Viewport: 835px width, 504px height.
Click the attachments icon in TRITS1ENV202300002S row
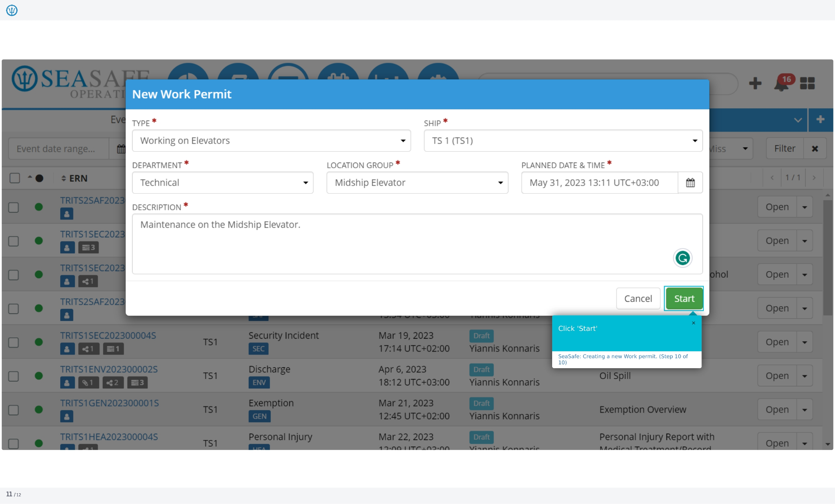click(x=88, y=383)
